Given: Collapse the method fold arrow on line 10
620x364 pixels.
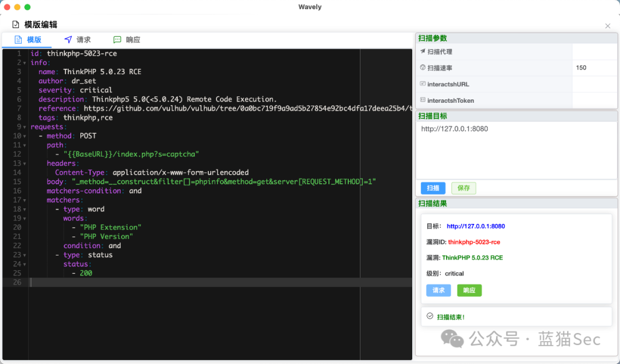Looking at the screenshot, I should click(x=25, y=136).
